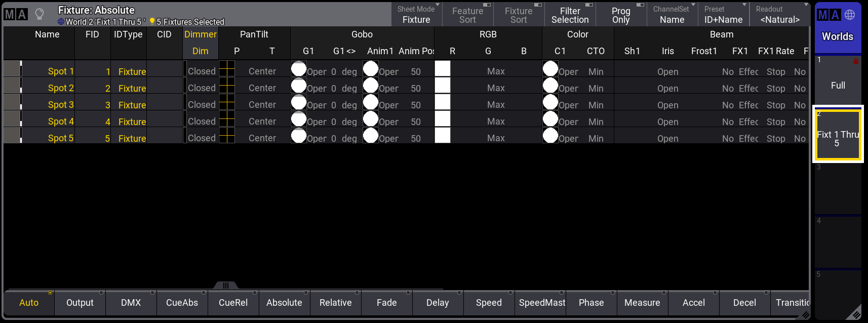Click the lightbulb icon in the title bar
868x323 pixels.
(39, 14)
